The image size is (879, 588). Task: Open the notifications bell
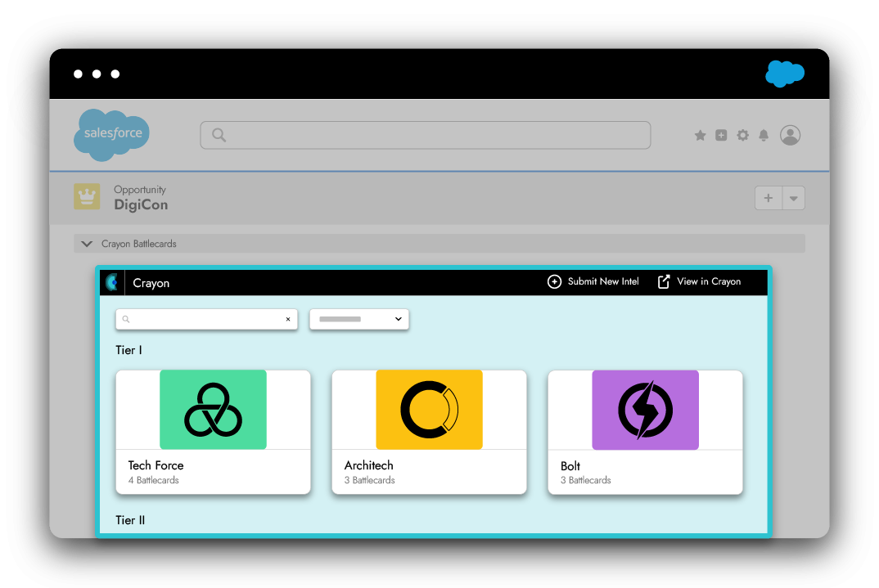pyautogui.click(x=764, y=136)
